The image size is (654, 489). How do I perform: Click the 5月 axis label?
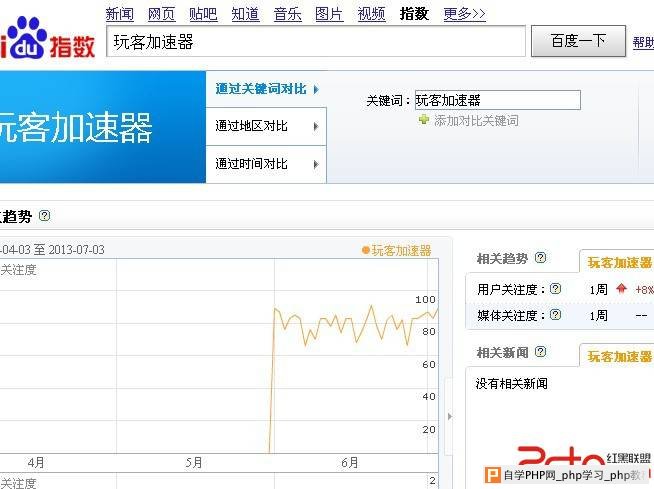coord(194,462)
